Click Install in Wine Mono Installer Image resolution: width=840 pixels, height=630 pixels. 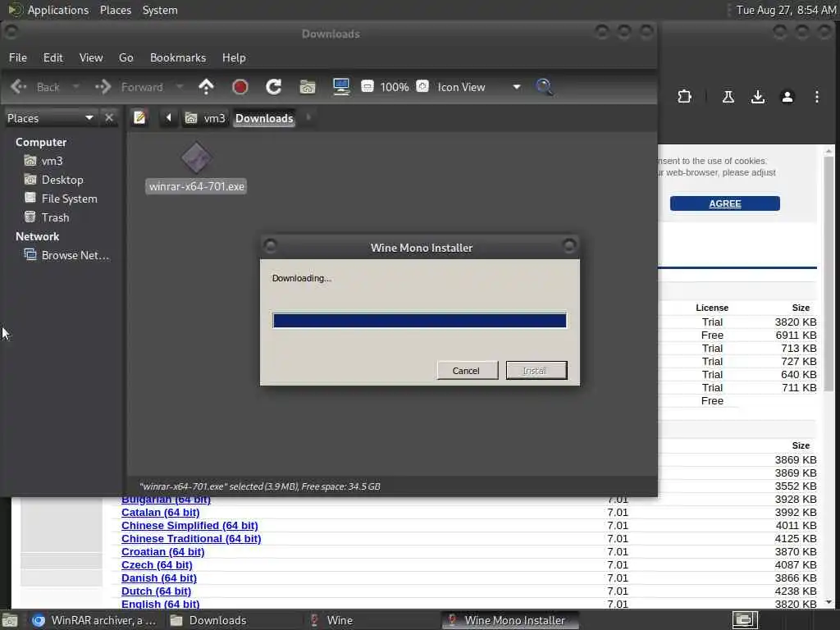536,370
